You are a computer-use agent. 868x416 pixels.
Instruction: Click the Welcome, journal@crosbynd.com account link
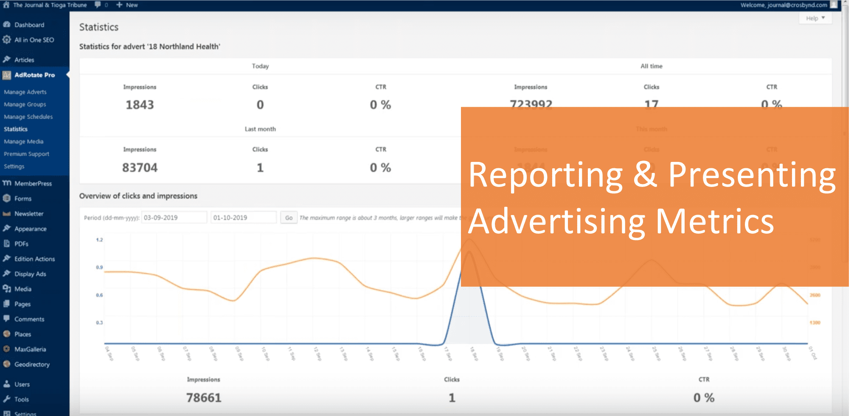784,5
